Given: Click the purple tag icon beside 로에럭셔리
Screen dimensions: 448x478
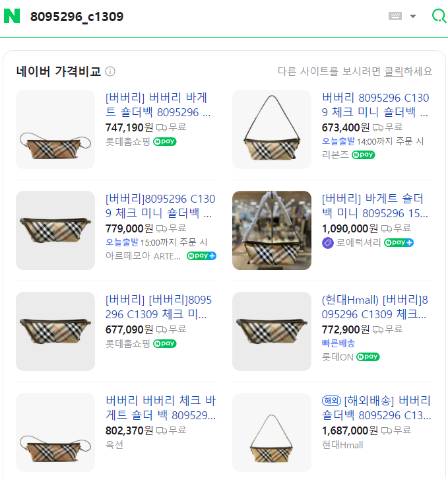Looking at the screenshot, I should [x=328, y=243].
